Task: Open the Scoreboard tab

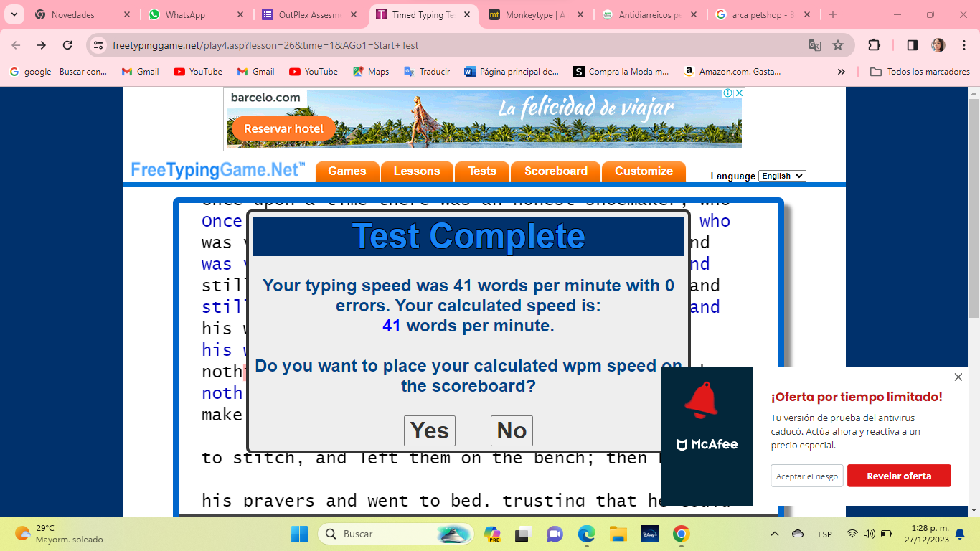Action: pos(556,171)
